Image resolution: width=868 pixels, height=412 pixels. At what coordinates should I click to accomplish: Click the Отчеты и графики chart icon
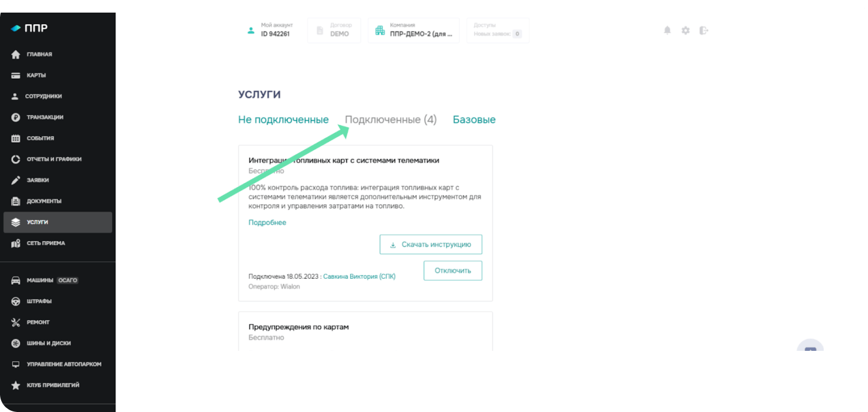coord(16,160)
